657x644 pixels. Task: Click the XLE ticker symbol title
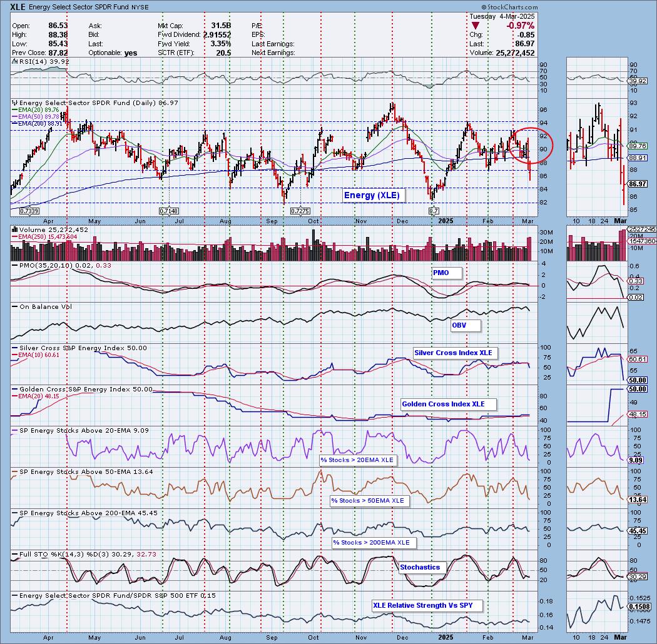(17, 7)
